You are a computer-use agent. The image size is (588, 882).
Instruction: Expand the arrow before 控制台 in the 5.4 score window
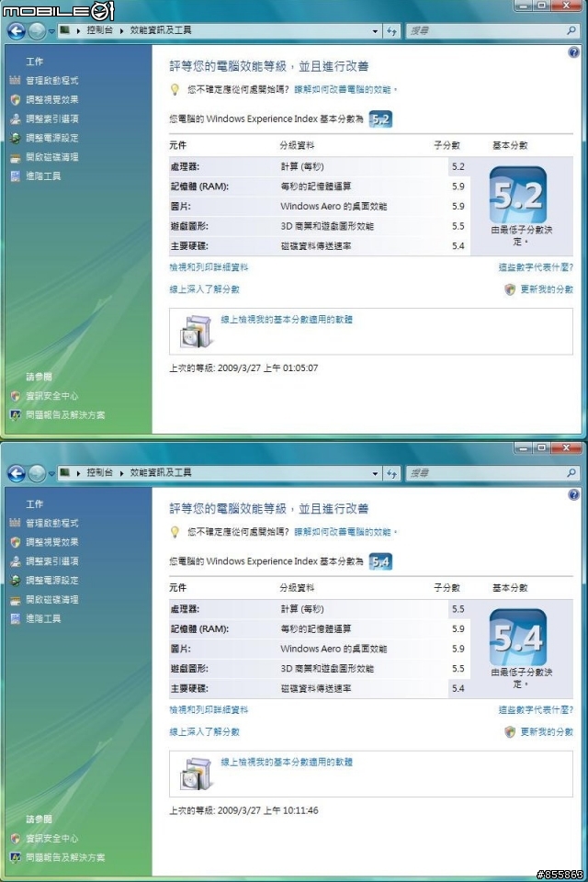coord(78,474)
